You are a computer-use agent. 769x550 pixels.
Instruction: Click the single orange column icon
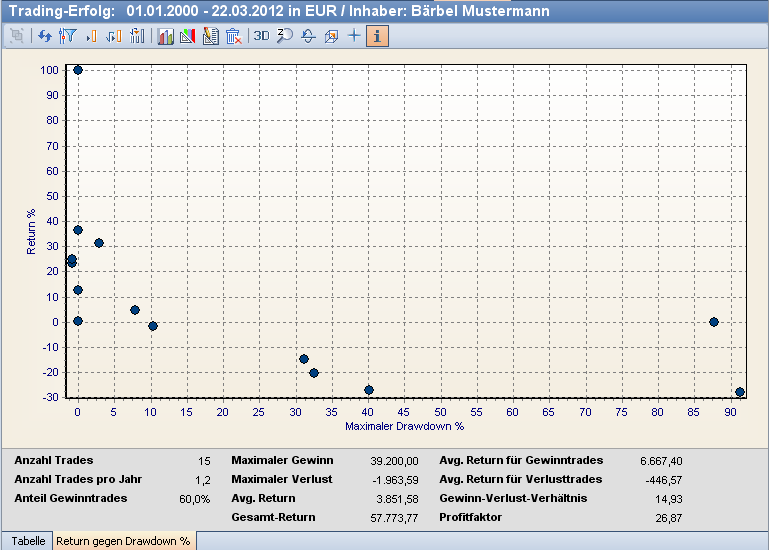tap(90, 36)
